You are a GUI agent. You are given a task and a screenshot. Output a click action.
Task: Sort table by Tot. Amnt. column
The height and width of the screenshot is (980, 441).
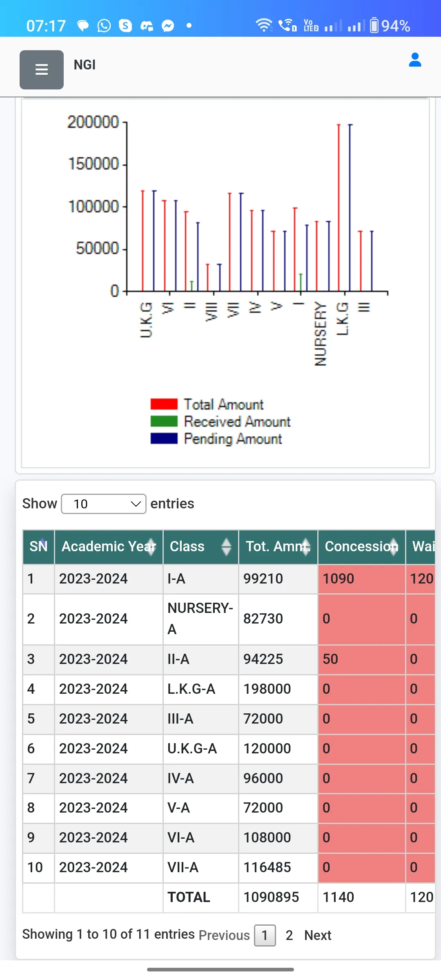pos(278,546)
